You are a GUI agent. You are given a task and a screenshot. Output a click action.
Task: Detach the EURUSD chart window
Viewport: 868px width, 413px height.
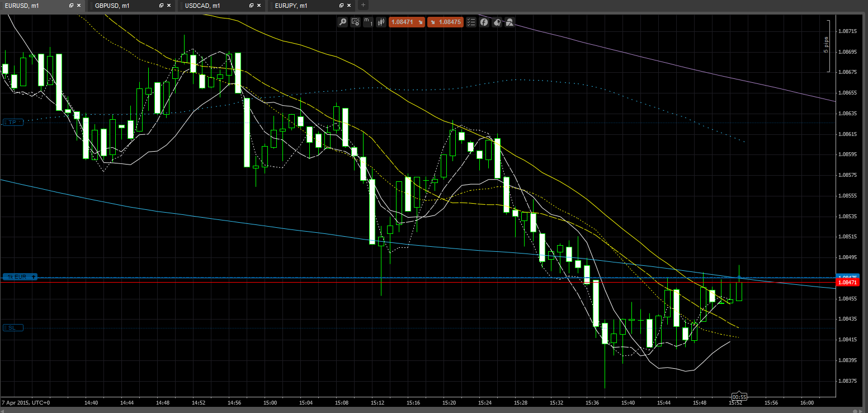coord(71,6)
